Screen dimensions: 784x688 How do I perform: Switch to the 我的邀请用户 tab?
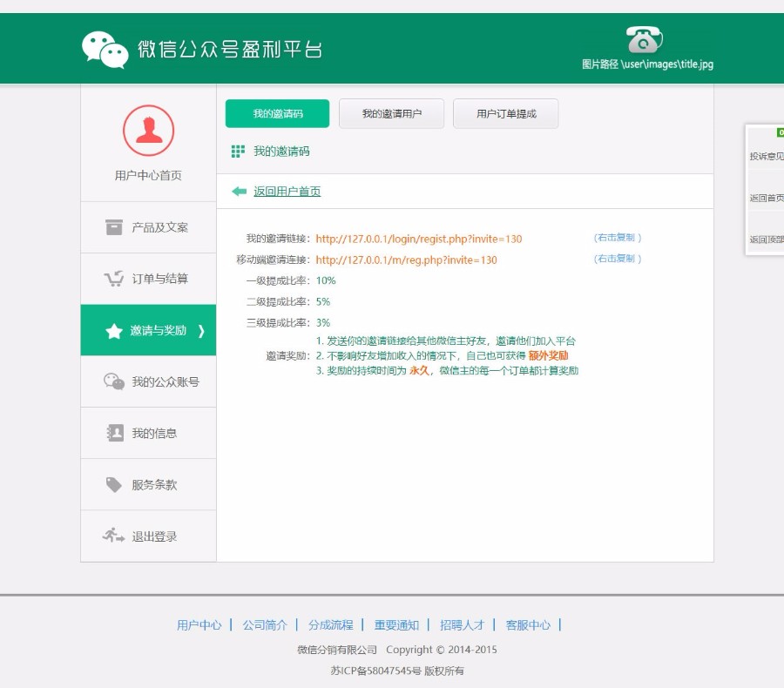tap(391, 113)
